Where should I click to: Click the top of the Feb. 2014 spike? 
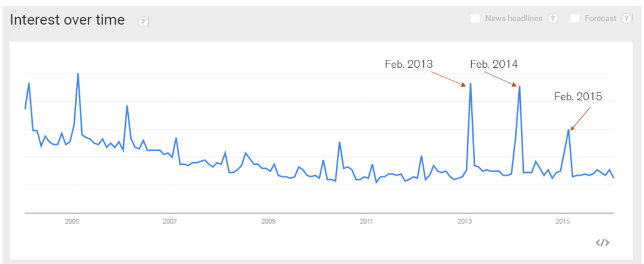click(x=519, y=86)
